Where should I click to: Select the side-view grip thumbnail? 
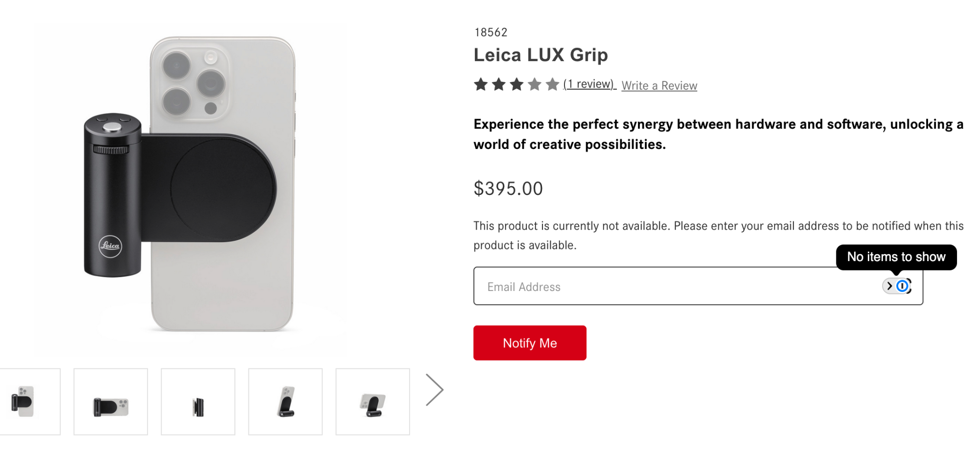click(198, 402)
